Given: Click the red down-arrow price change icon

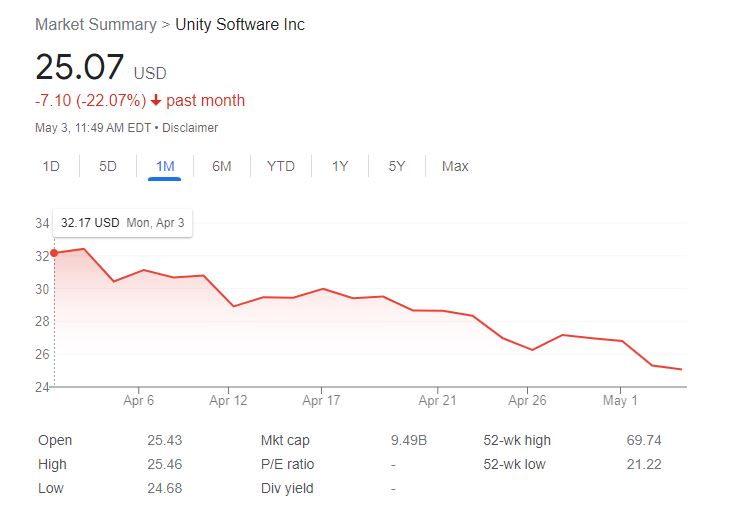Looking at the screenshot, I should pos(156,100).
